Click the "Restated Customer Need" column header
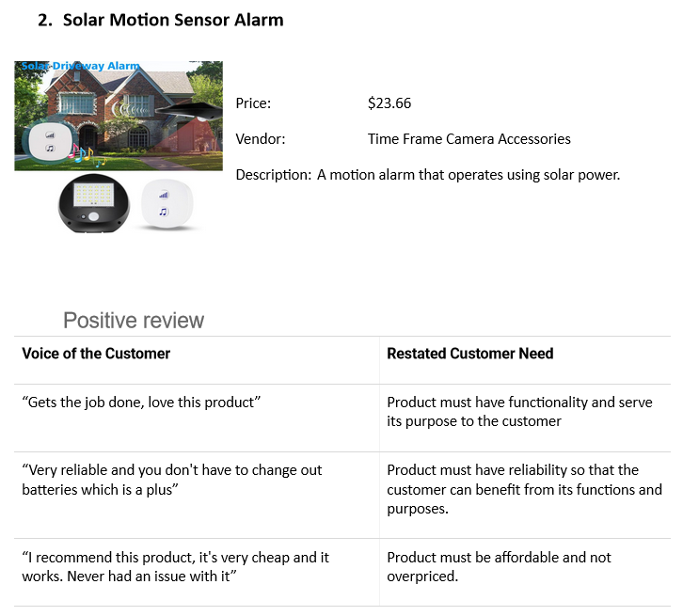The height and width of the screenshot is (616, 683). pyautogui.click(x=469, y=354)
